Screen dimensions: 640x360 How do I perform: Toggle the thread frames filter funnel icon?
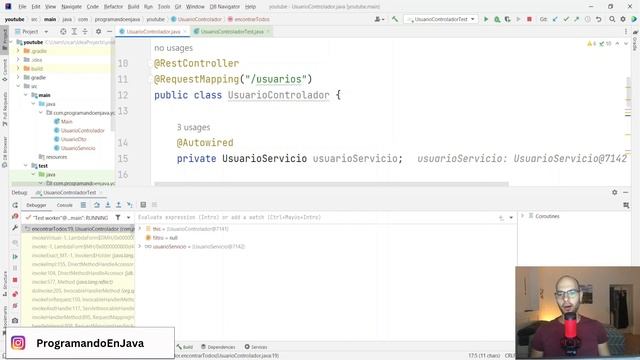[118, 218]
